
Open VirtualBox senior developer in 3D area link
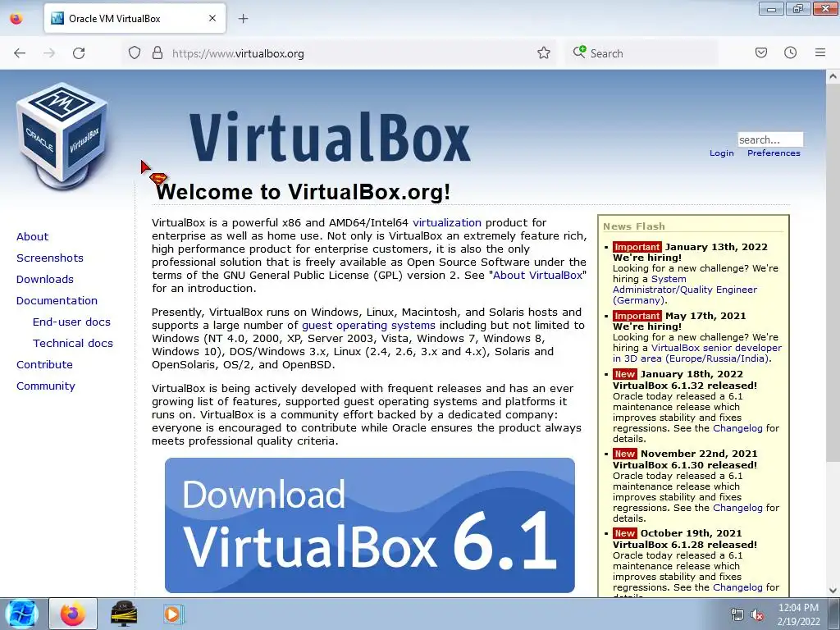(x=697, y=353)
